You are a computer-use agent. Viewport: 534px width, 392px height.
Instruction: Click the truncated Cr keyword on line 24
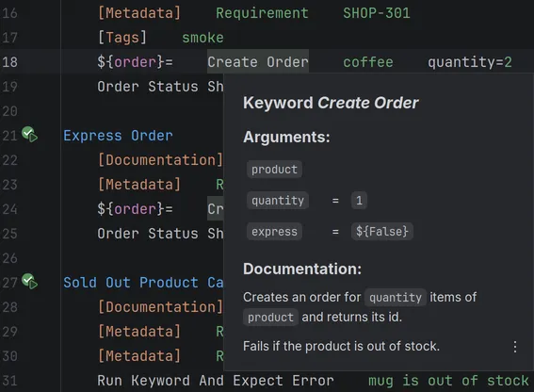pos(216,209)
